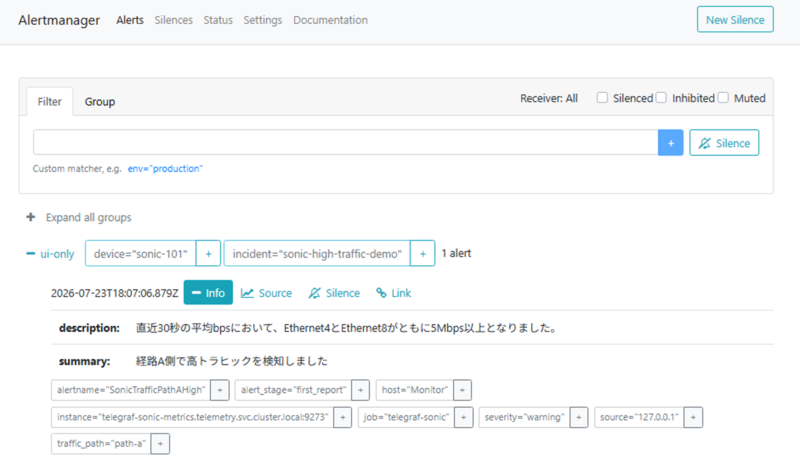Image resolution: width=800 pixels, height=468 pixels.
Task: Click plus next to host="Monitor"
Action: click(462, 390)
